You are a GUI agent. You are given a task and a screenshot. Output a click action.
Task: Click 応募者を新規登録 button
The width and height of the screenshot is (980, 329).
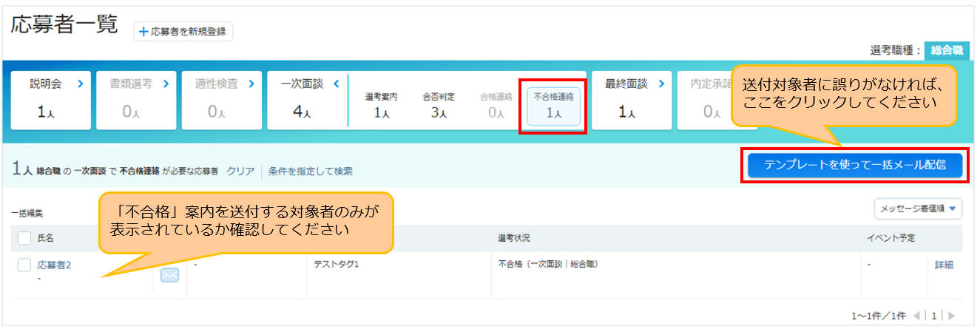184,32
